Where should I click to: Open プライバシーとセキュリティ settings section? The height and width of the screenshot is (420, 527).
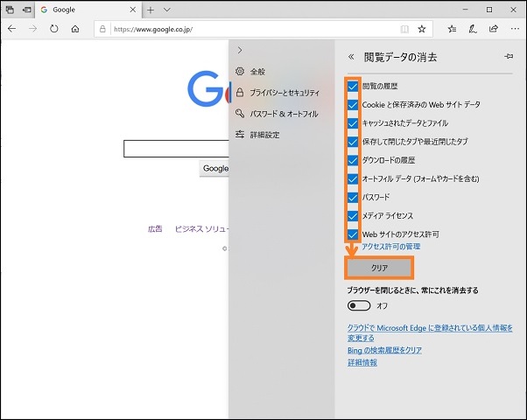pos(282,93)
